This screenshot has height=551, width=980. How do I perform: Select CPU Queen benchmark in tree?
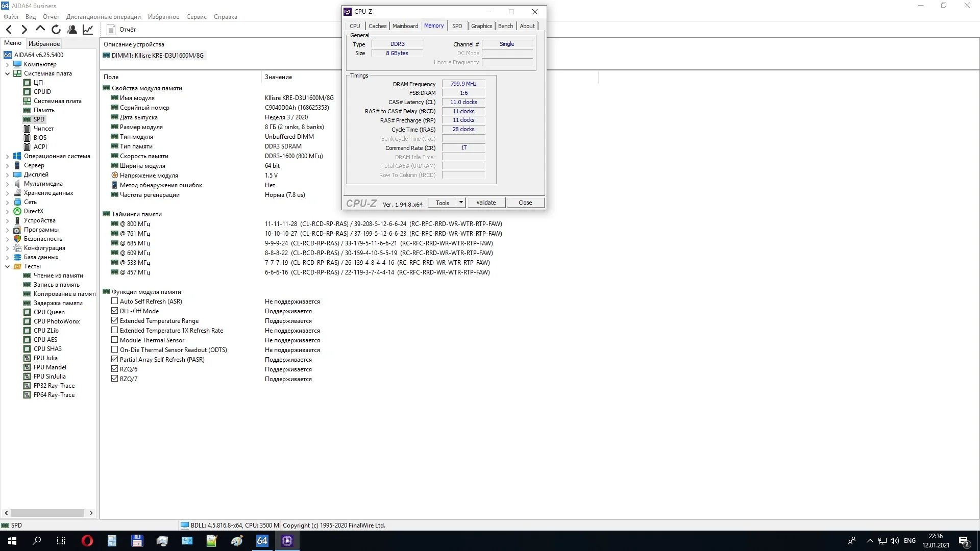click(x=49, y=312)
